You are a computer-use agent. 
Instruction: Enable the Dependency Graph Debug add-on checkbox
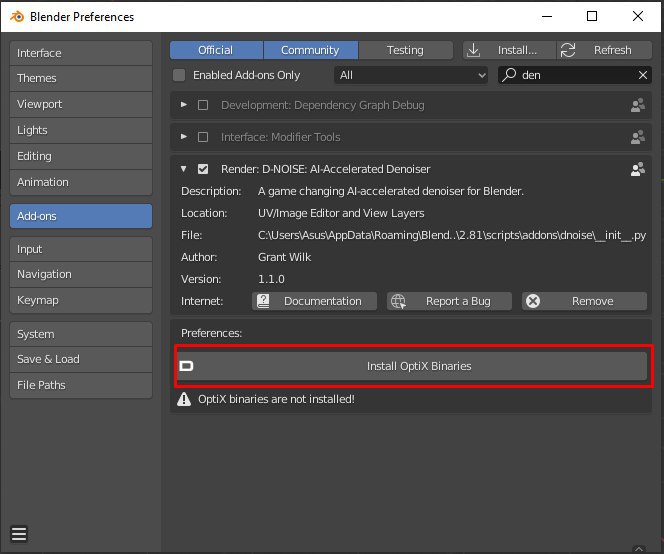coord(203,105)
